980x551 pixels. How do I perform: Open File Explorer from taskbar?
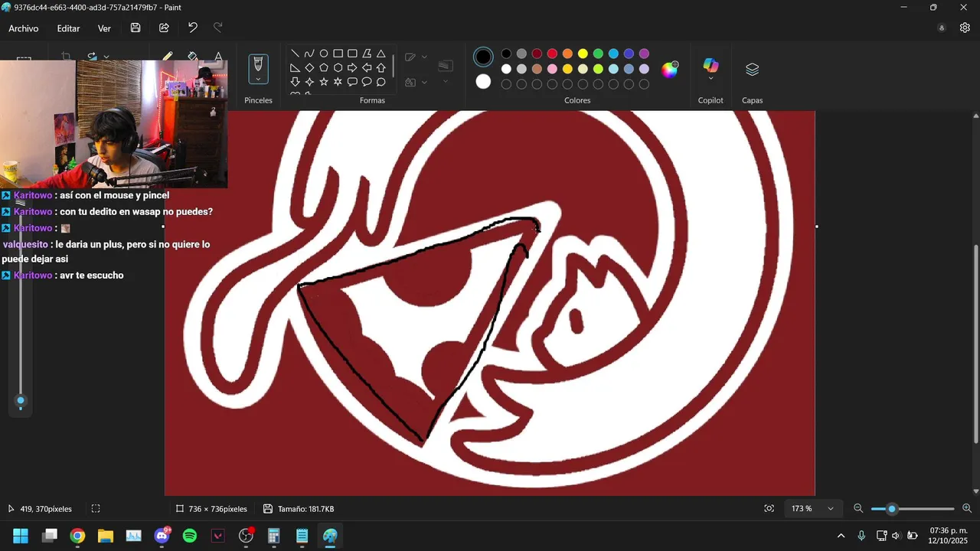106,536
